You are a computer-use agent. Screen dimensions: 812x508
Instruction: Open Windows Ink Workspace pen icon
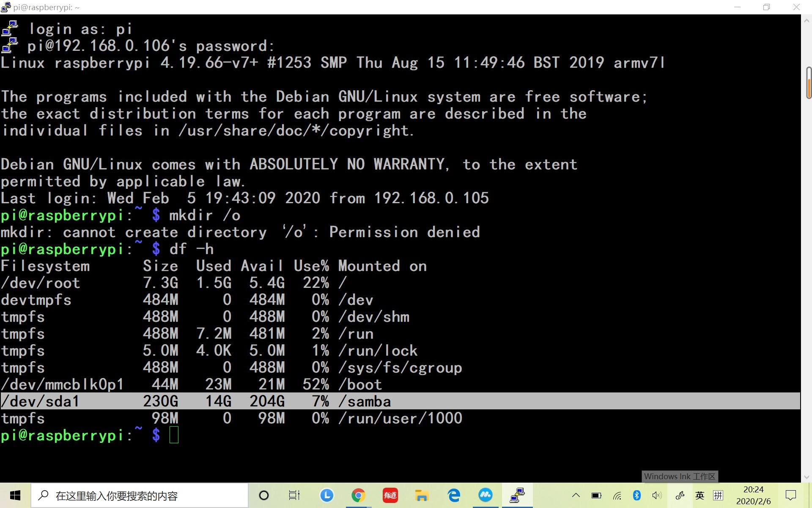(680, 495)
